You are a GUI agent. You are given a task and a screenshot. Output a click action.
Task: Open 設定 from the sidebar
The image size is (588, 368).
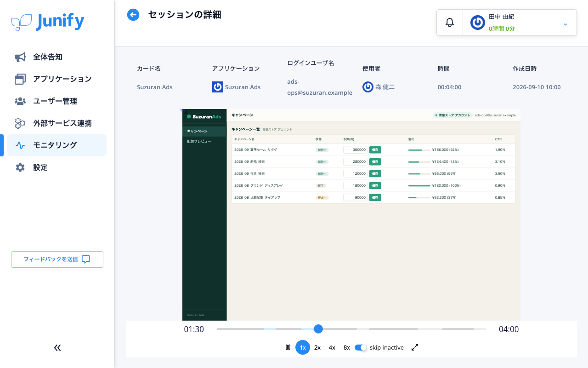pyautogui.click(x=57, y=167)
